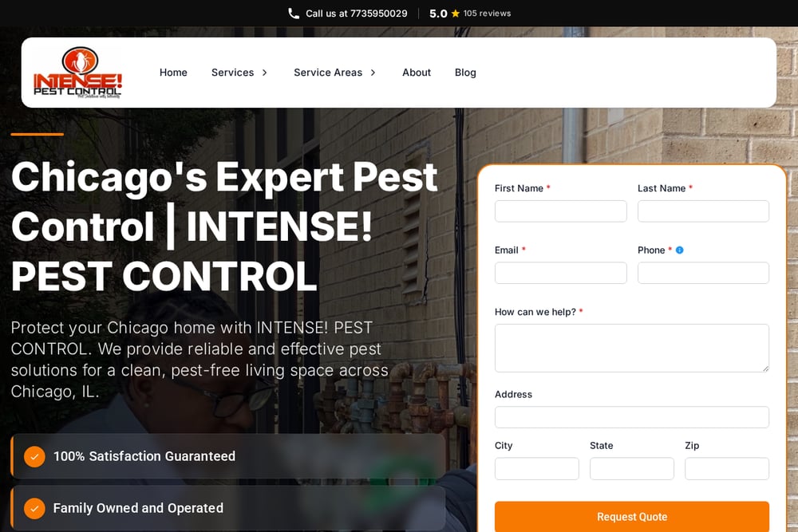Focus the Zip input field

click(x=727, y=468)
